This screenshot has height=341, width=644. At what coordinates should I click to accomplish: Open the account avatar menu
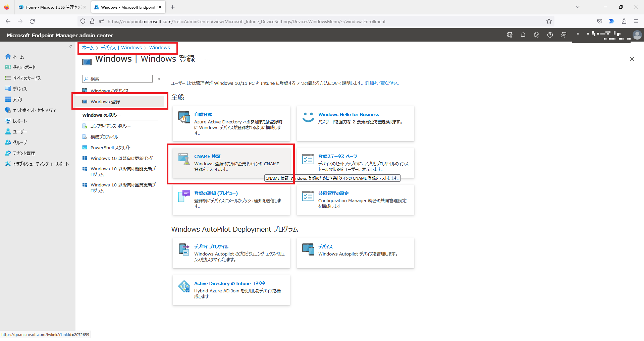click(637, 35)
